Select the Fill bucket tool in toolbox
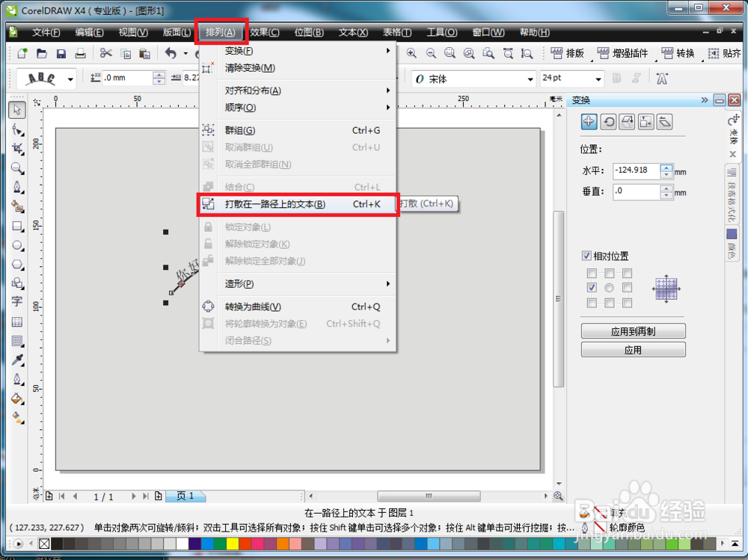748x560 pixels. click(17, 399)
